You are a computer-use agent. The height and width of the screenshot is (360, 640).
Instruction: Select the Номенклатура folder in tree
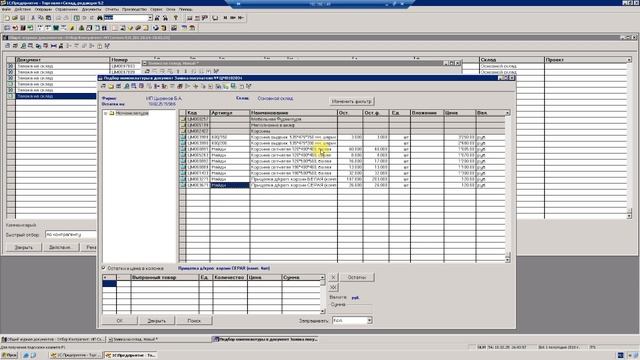coord(132,113)
